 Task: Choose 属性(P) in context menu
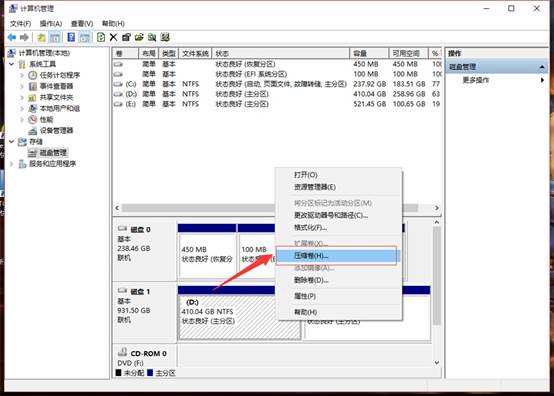338,296
